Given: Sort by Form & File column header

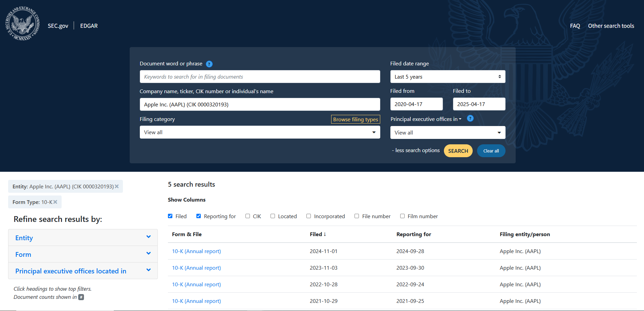Looking at the screenshot, I should (187, 234).
